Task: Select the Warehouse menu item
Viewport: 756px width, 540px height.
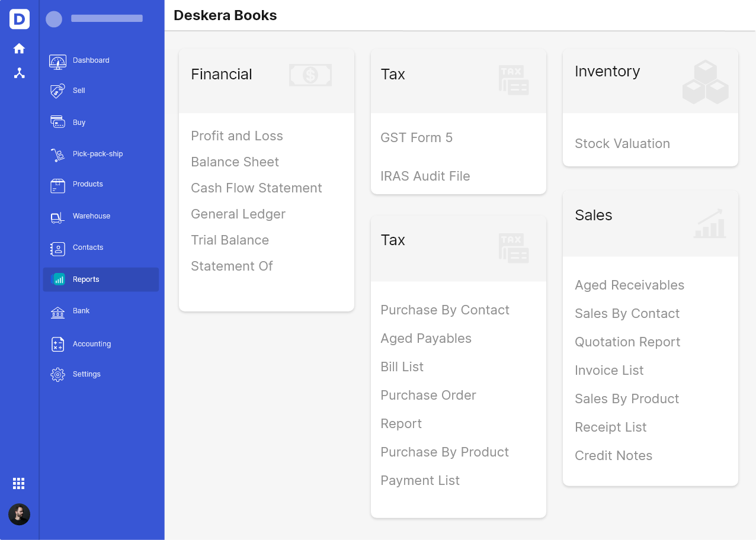Action: tap(101, 216)
